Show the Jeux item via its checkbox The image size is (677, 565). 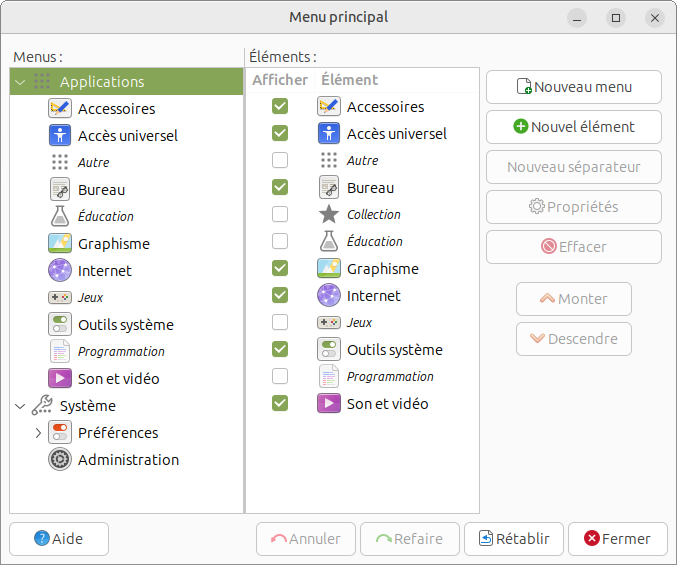pyautogui.click(x=280, y=323)
